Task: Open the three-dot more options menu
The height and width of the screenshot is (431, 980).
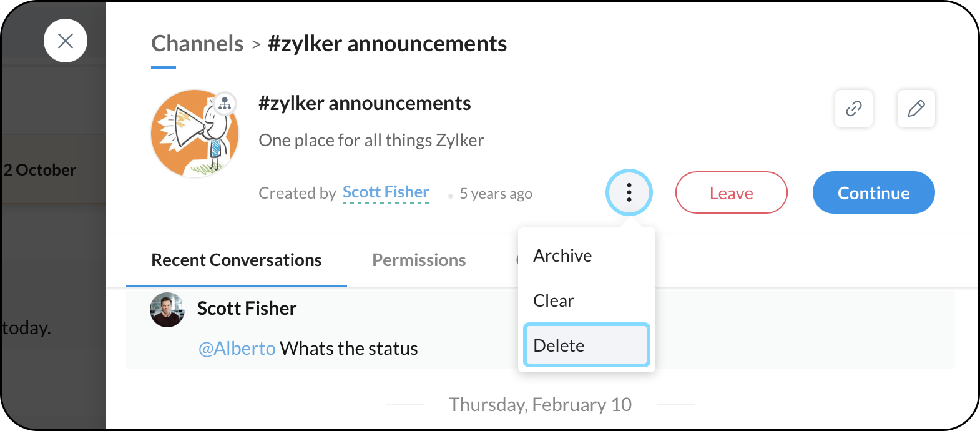Action: (629, 192)
